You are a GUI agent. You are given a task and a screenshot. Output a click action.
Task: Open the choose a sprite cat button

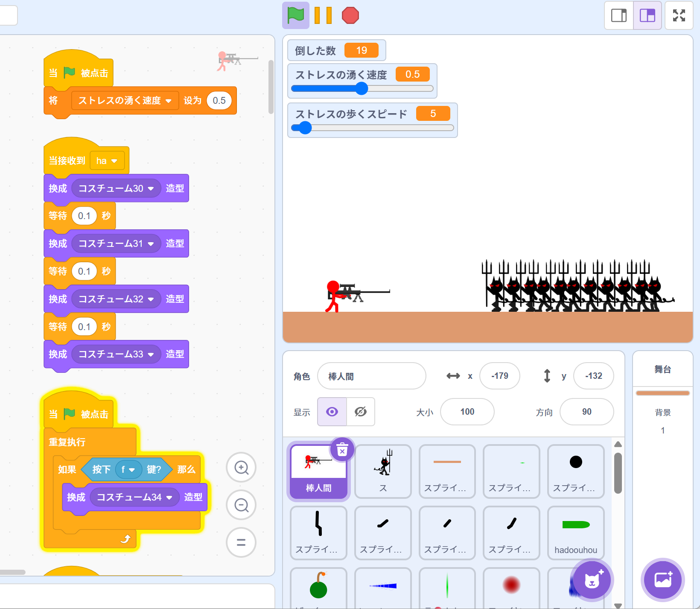[592, 580]
